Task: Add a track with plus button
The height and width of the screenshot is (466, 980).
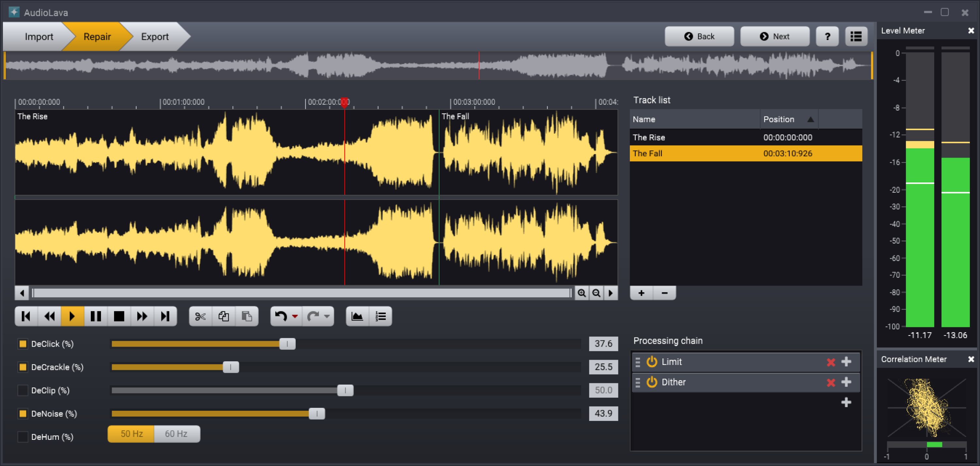Action: [x=642, y=293]
